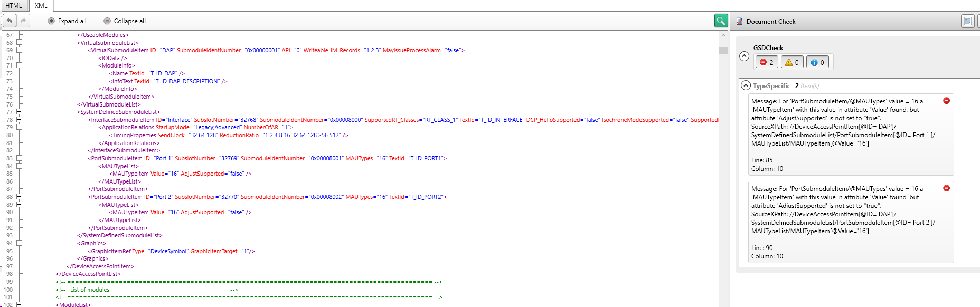This screenshot has width=980, height=307.
Task: Click InfoText T_ID_DAP_DESCRIPTION line
Action: click(x=168, y=81)
